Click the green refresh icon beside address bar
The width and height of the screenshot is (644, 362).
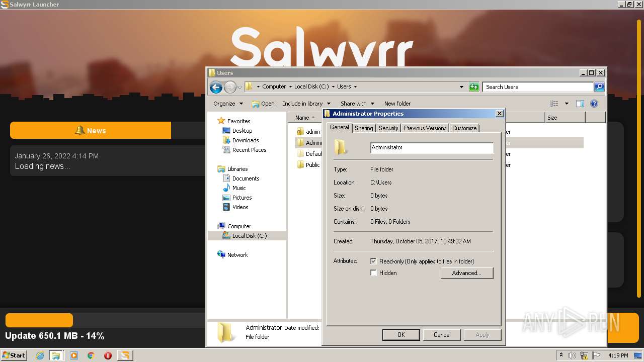(x=474, y=87)
